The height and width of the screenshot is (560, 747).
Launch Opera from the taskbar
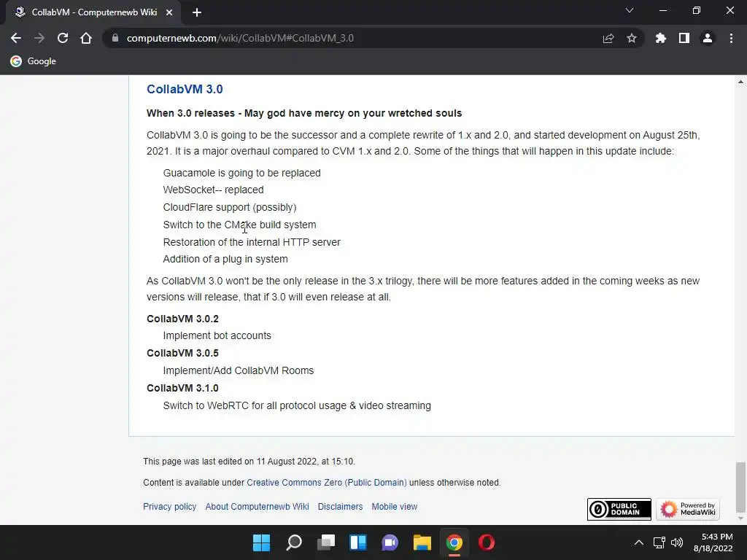coord(487,542)
